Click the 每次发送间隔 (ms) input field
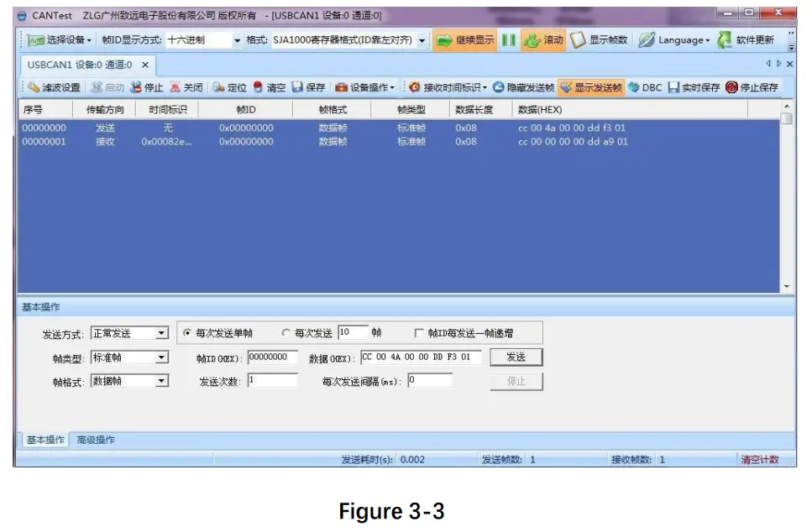Viewport: 812px width, 532px height. pos(430,380)
